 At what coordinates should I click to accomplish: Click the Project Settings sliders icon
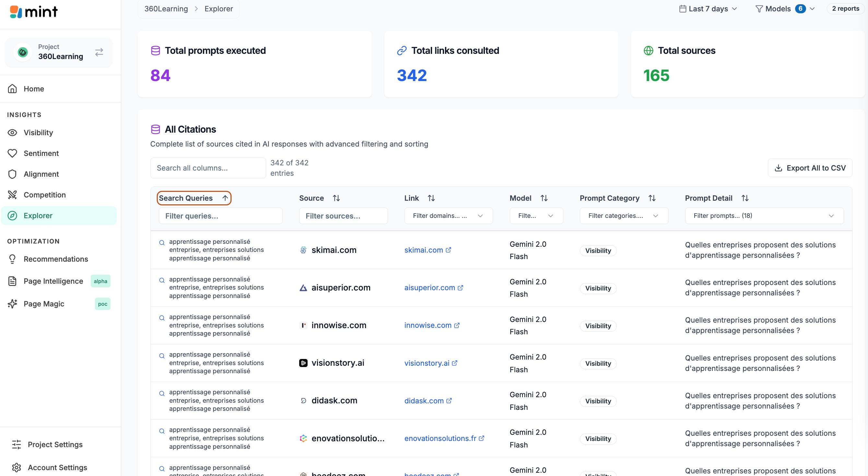(x=17, y=444)
